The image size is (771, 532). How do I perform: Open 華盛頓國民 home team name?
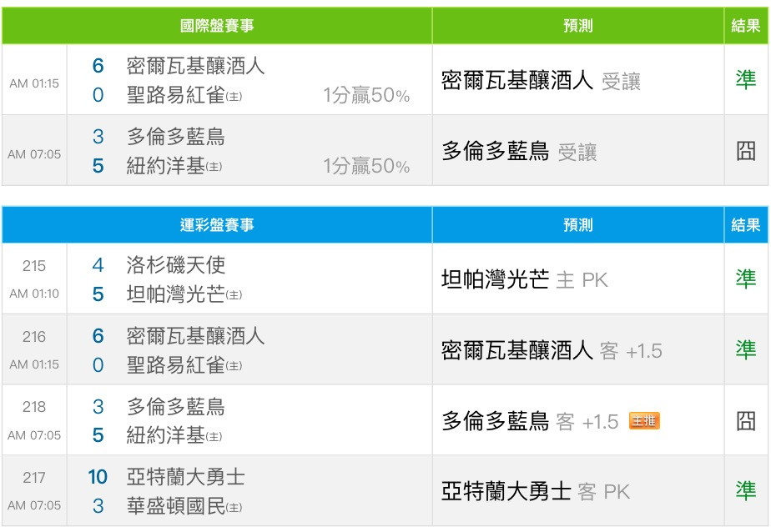176,506
